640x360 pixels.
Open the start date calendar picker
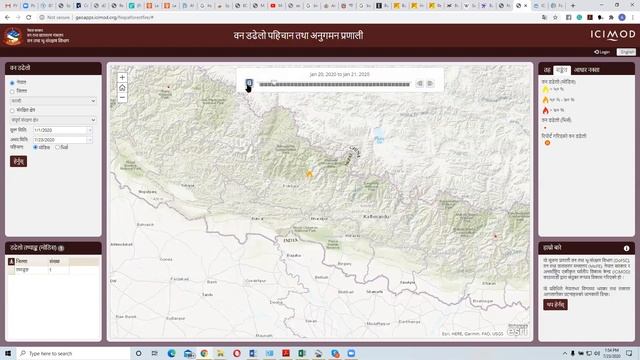[x=90, y=130]
